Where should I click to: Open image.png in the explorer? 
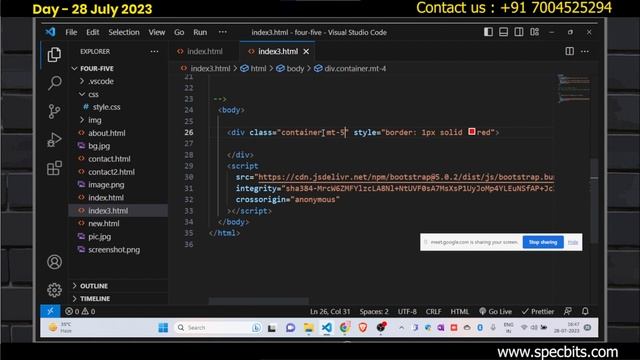coord(106,184)
